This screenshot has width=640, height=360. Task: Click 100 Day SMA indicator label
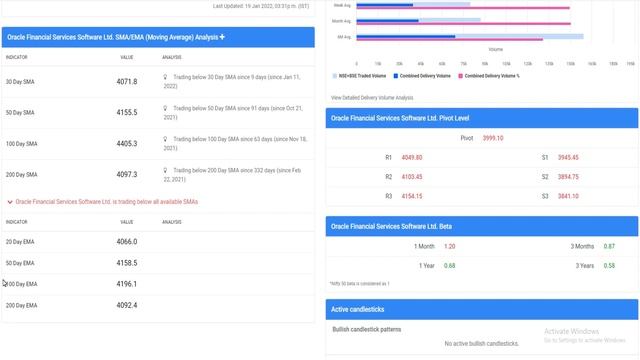(x=21, y=144)
